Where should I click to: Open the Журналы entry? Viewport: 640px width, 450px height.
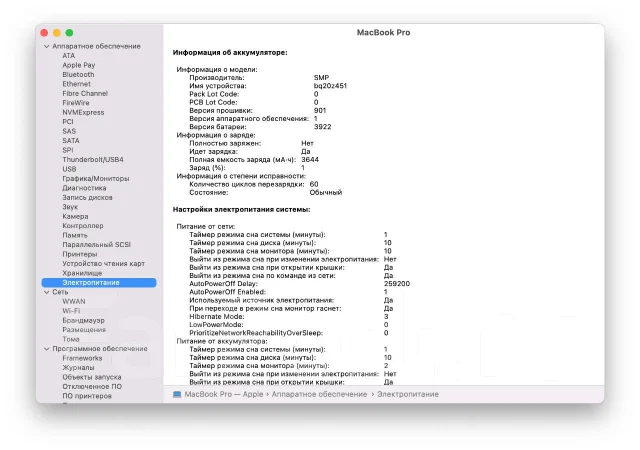[x=78, y=368]
